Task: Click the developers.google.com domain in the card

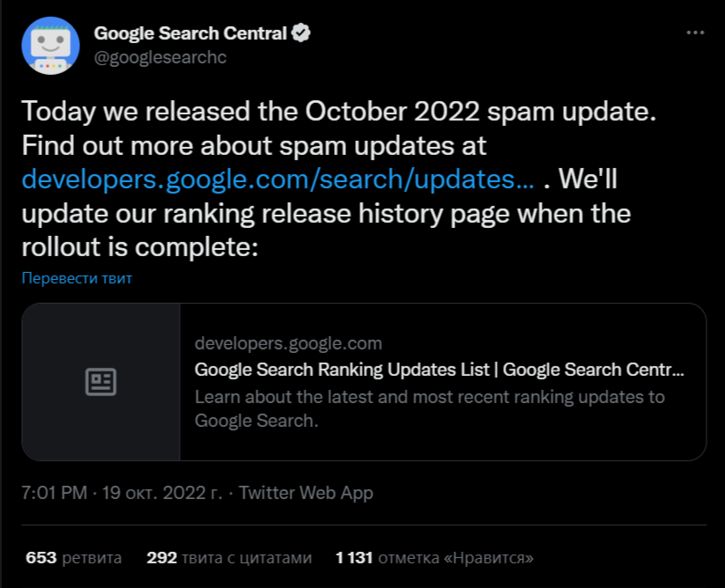Action: click(288, 343)
